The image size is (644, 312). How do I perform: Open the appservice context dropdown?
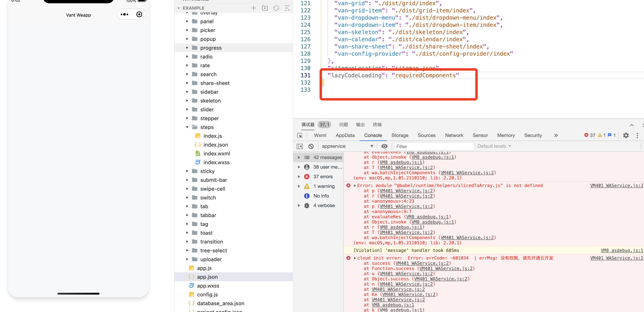point(347,146)
